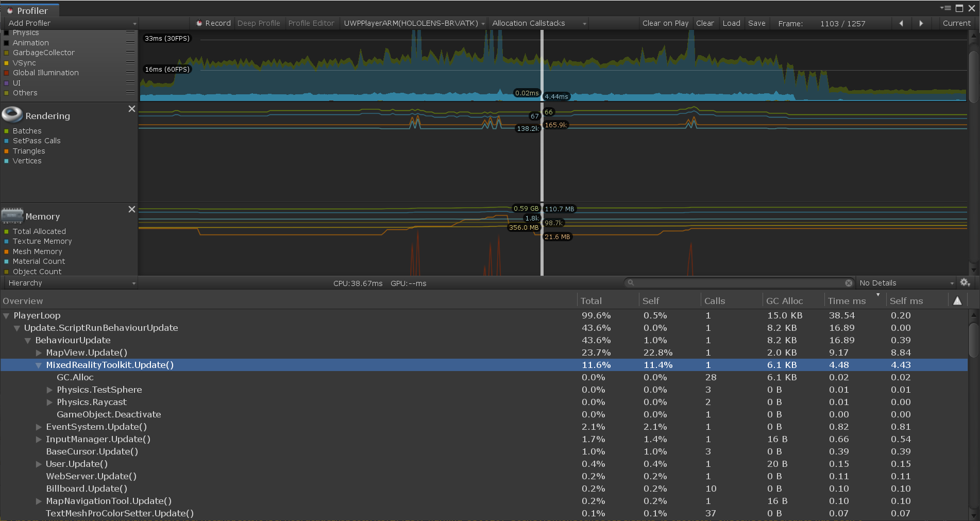The image size is (980, 521).
Task: Collapse the PlayerLoop tree row
Action: 6,315
